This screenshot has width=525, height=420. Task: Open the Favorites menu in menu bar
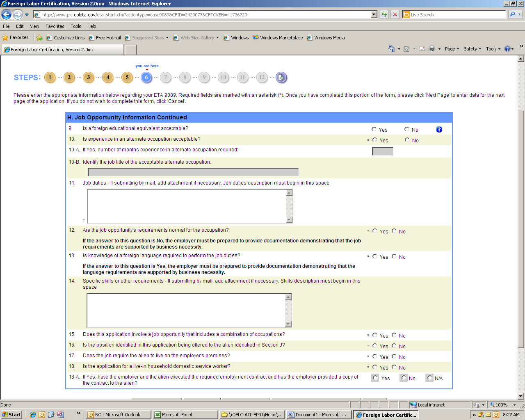click(55, 26)
